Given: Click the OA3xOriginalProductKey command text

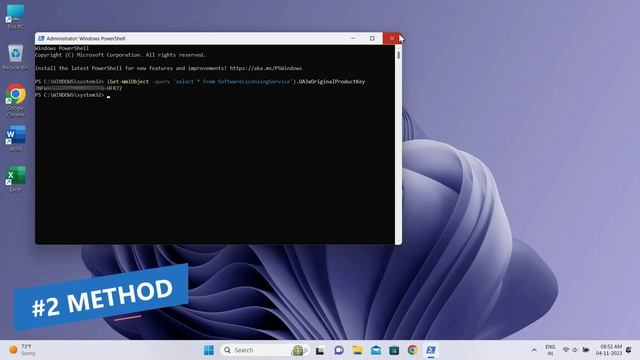Looking at the screenshot, I should pos(332,82).
